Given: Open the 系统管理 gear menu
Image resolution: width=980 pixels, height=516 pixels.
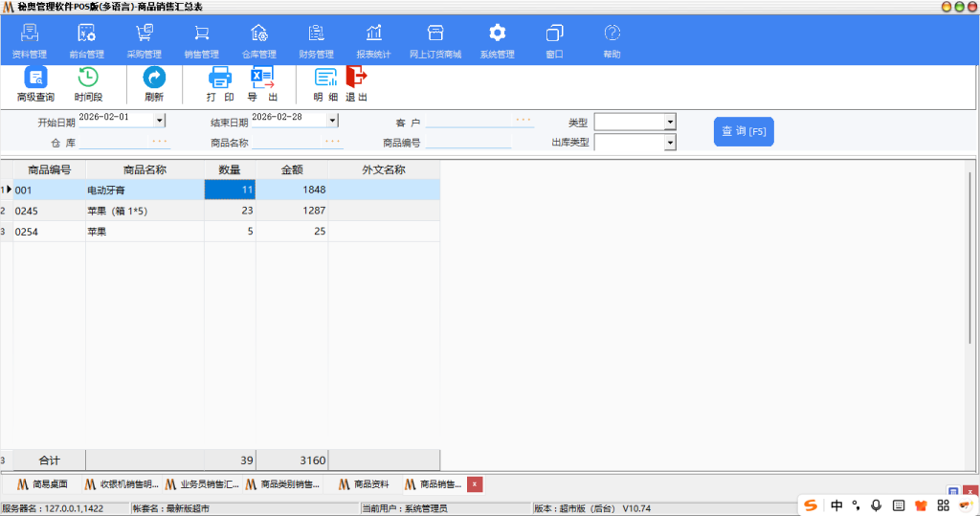Looking at the screenshot, I should point(497,40).
